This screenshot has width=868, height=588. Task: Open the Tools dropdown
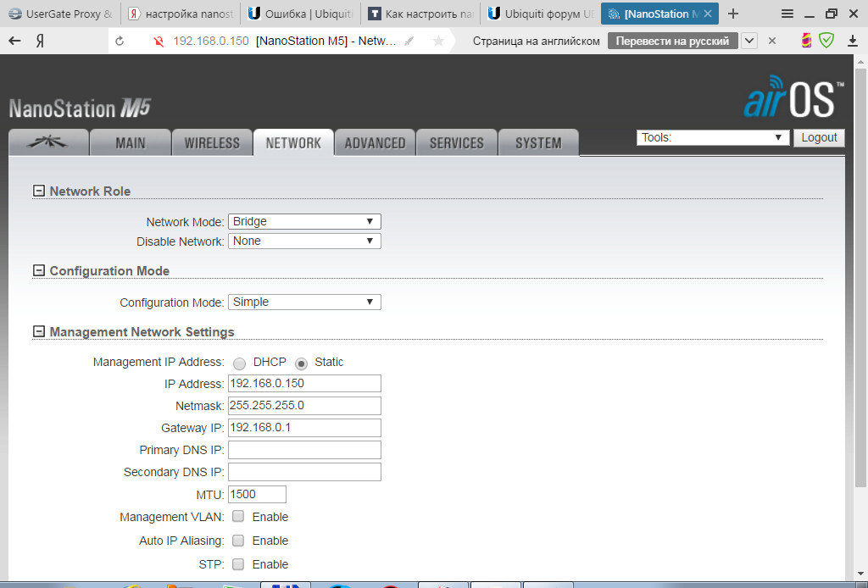pyautogui.click(x=712, y=137)
